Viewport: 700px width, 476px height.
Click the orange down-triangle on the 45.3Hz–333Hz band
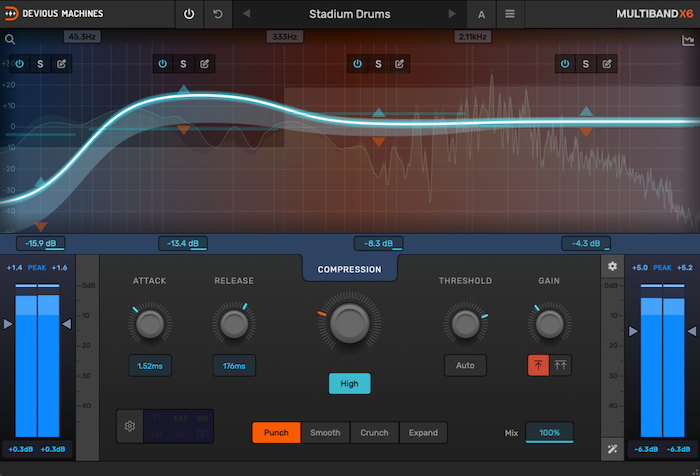(183, 130)
